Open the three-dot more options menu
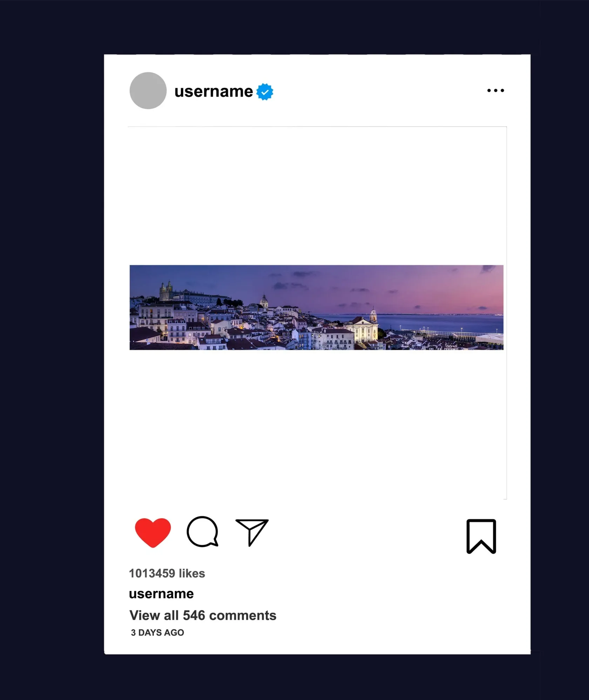This screenshot has height=700, width=589. 496,90
